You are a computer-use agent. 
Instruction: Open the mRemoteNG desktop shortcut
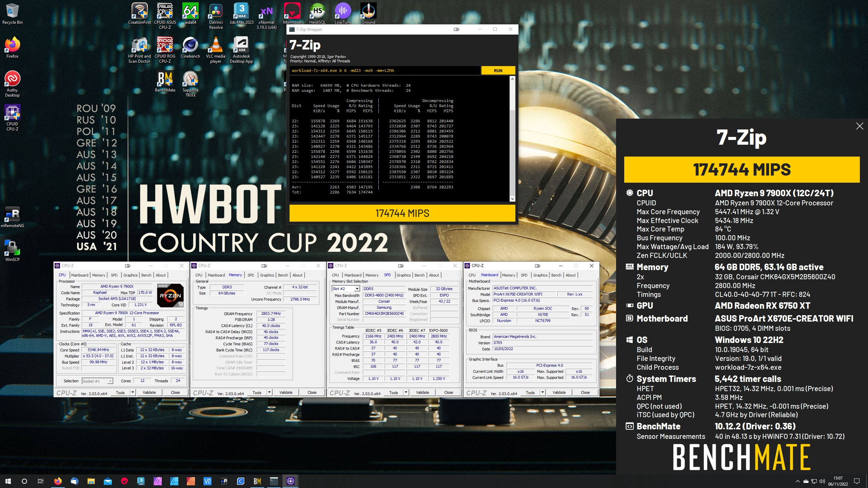click(12, 217)
